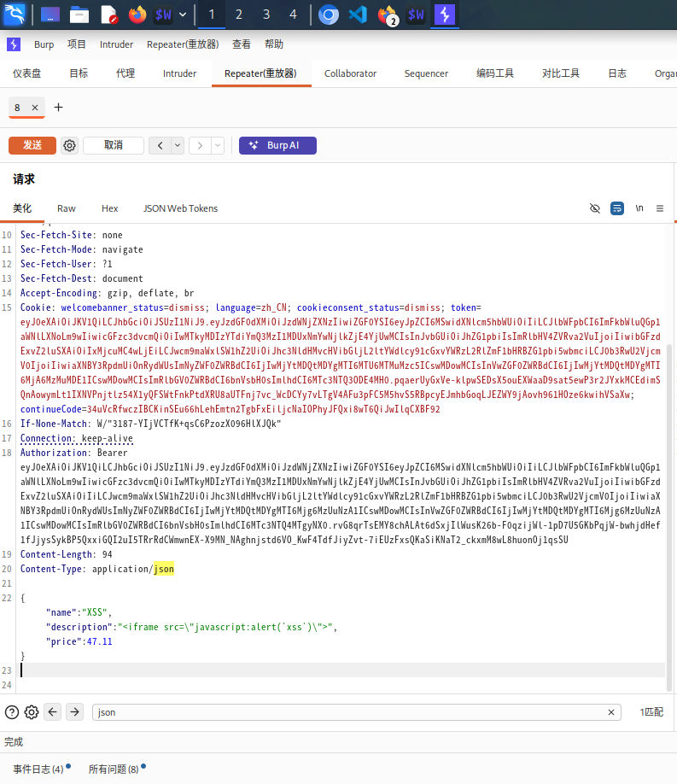Viewport: 677px width, 784px height.
Task: Select the 美化 request view
Action: (22, 208)
